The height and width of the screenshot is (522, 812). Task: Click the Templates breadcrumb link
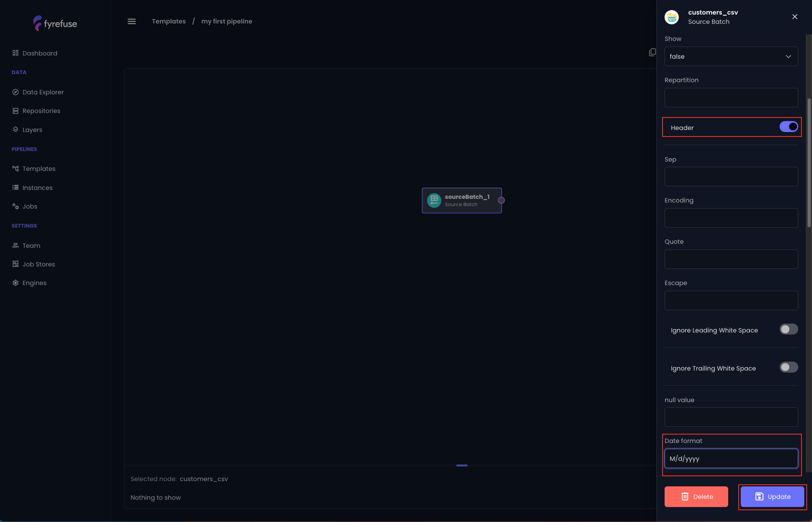(168, 21)
